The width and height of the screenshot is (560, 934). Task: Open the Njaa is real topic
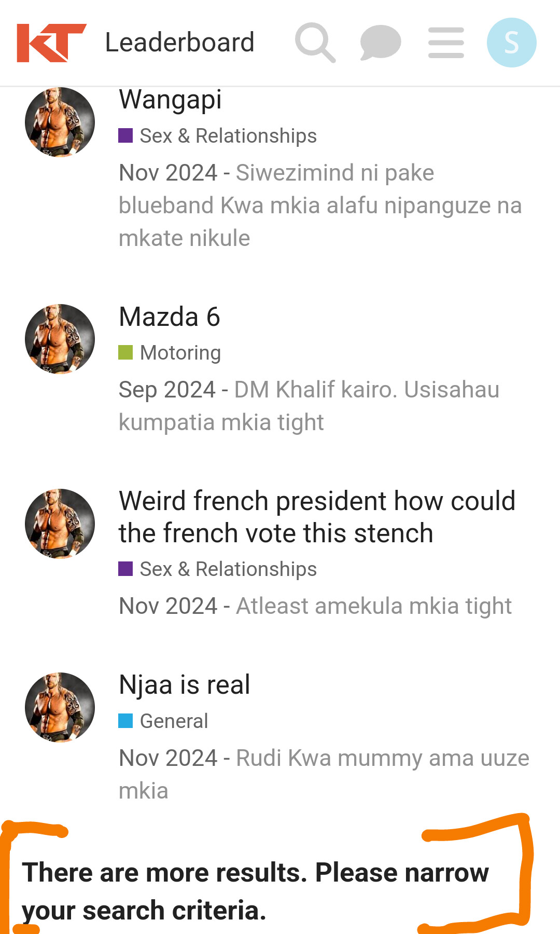(x=184, y=685)
